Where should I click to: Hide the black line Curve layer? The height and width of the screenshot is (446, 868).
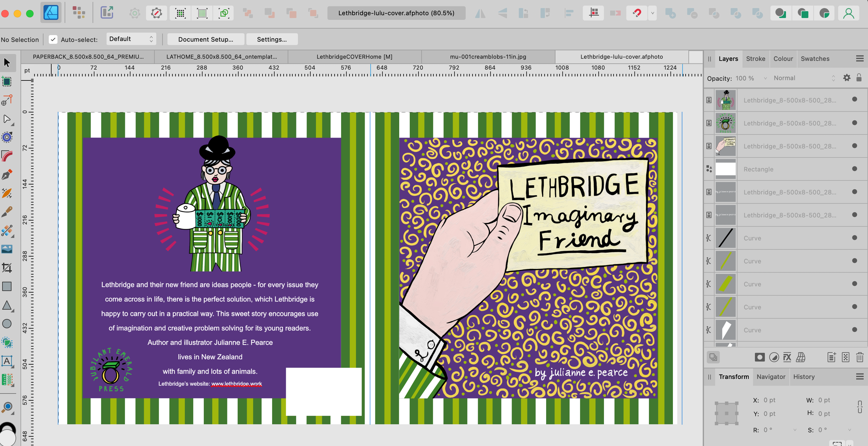tap(855, 238)
